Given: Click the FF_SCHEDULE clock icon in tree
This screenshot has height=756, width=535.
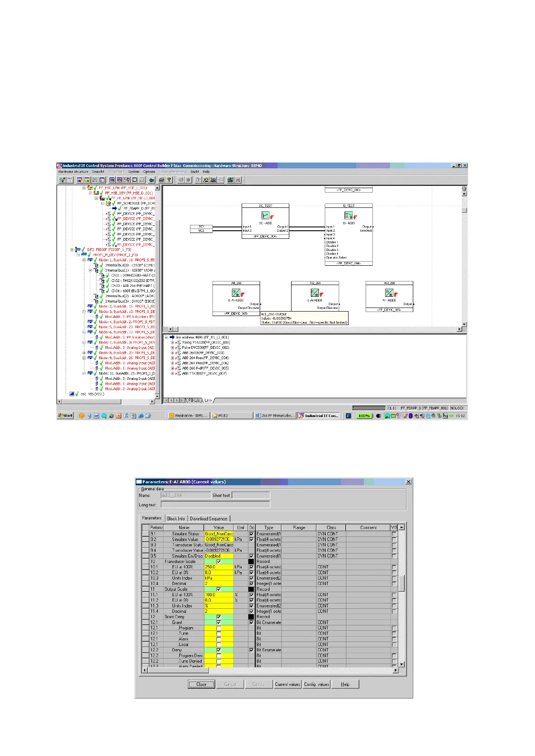Looking at the screenshot, I should (108, 203).
